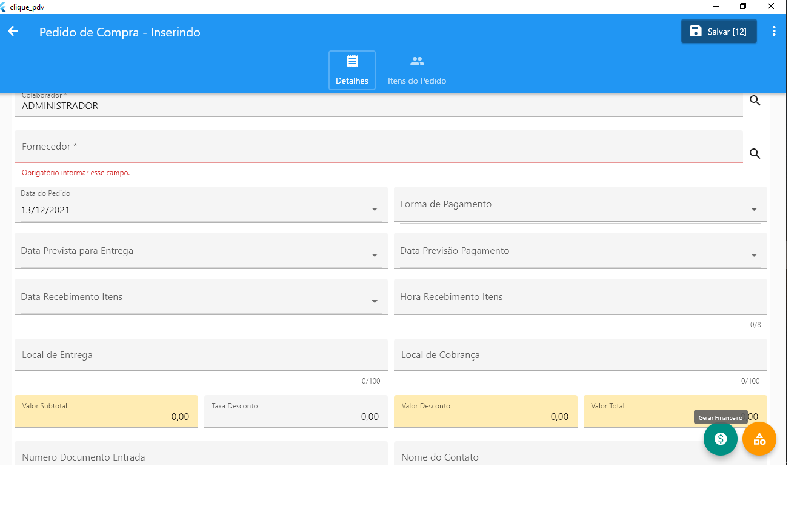
Task: Open the Data do Pedido date dropdown
Action: coord(201,205)
